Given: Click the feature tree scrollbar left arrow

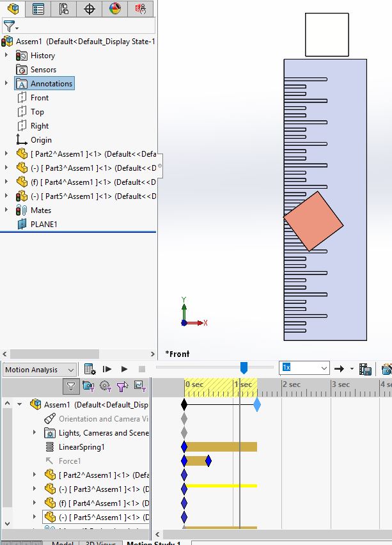Looking at the screenshot, I should pyautogui.click(x=5, y=354).
